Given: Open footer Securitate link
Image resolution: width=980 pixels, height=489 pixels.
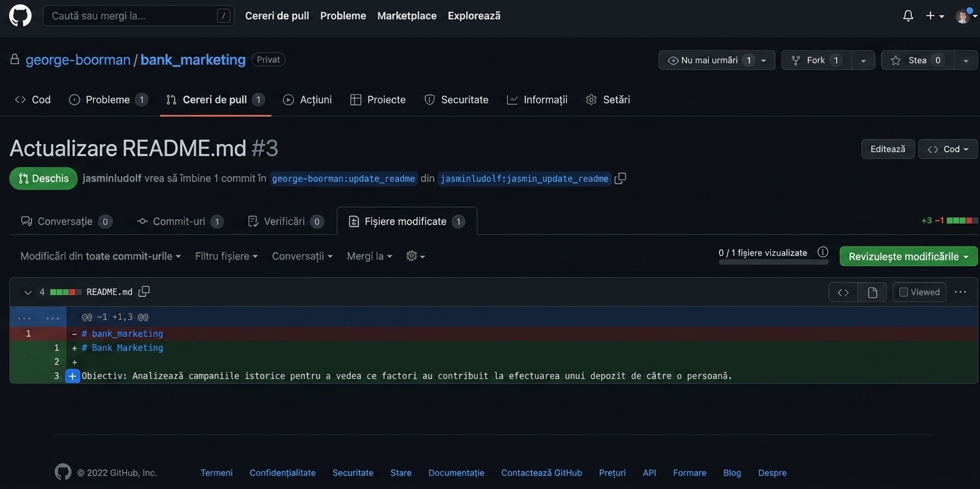Looking at the screenshot, I should pos(353,473).
